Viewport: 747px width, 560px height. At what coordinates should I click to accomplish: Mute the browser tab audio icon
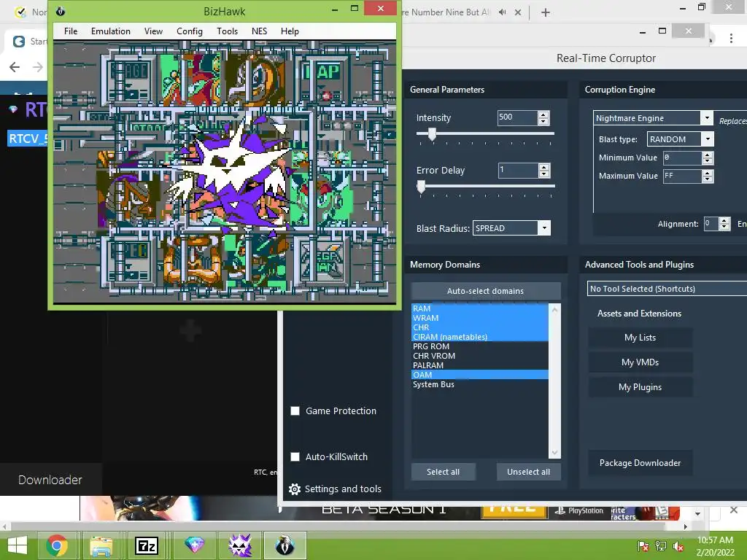pos(502,12)
